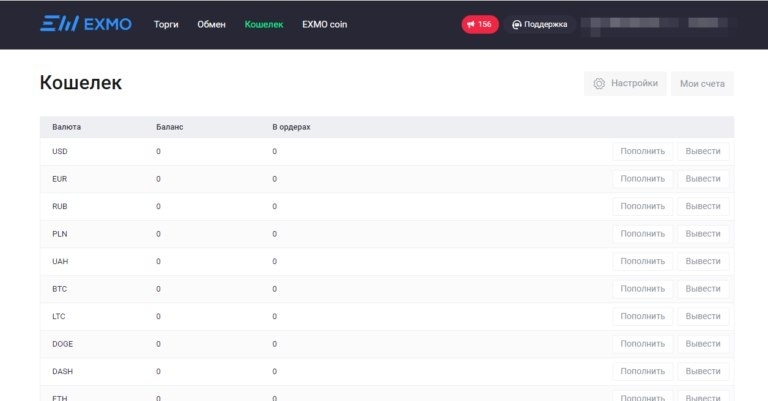The width and height of the screenshot is (768, 401).
Task: Top up PLN with Пополнить
Action: point(643,234)
